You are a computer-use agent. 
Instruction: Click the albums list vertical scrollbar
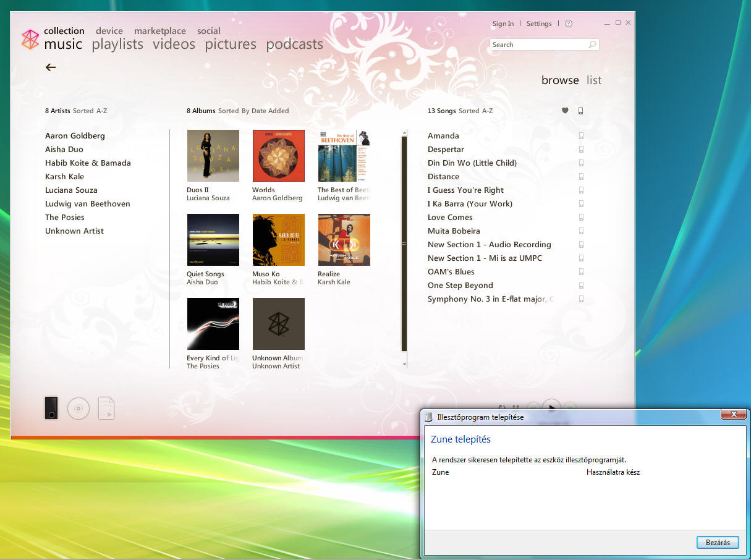404,247
